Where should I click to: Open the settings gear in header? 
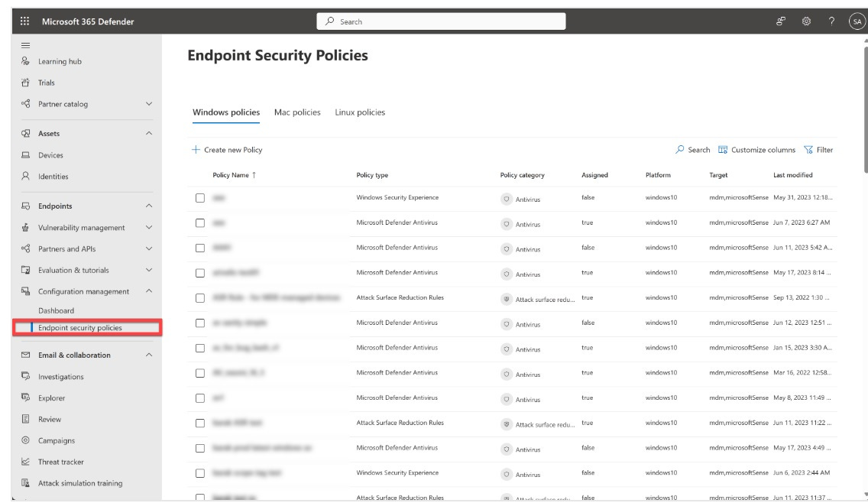[x=806, y=21]
